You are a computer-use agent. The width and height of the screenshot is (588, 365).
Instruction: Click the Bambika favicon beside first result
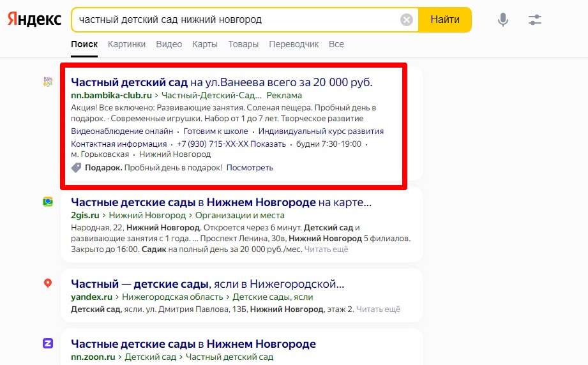pos(48,81)
